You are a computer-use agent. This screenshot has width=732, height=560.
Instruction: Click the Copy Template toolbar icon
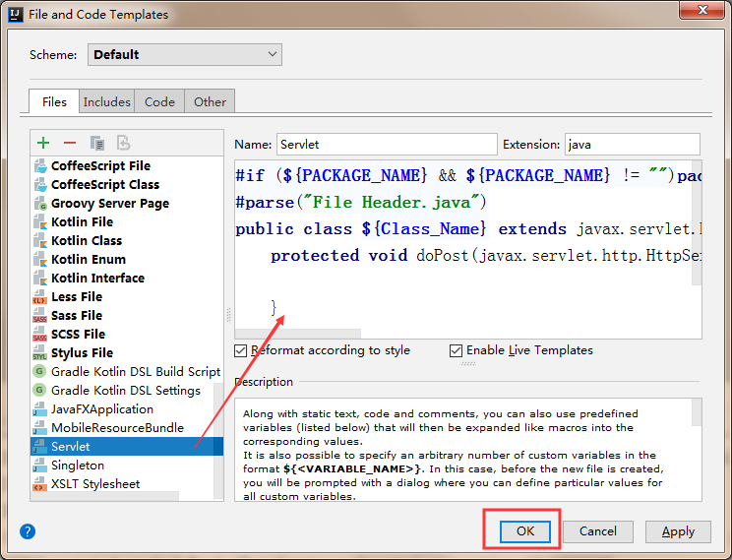(x=97, y=143)
